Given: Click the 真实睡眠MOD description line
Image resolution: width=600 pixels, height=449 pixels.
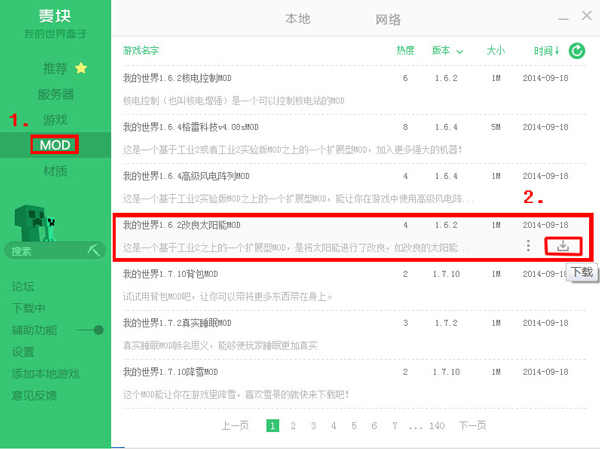Looking at the screenshot, I should (x=220, y=346).
